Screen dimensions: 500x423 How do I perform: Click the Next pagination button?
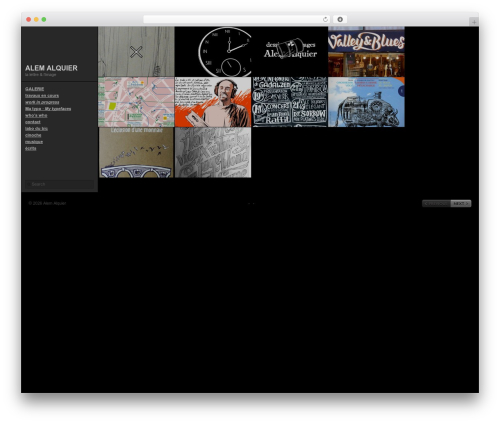(461, 203)
